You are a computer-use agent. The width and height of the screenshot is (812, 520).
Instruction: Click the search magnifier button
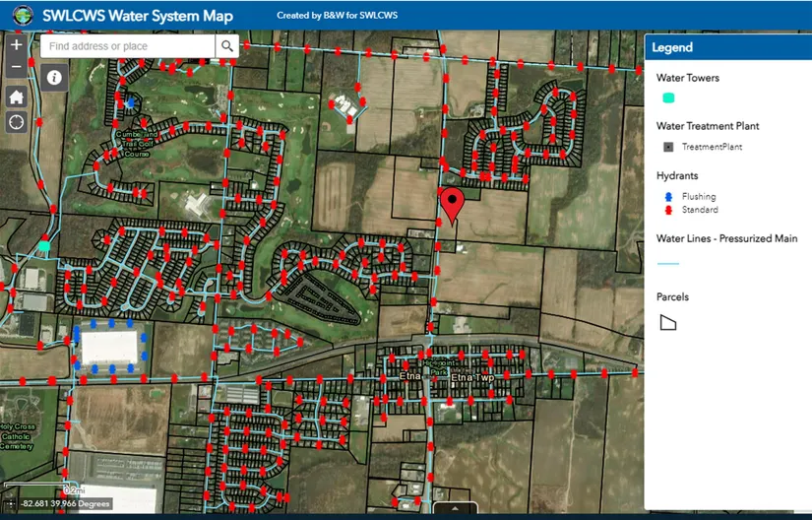[227, 46]
